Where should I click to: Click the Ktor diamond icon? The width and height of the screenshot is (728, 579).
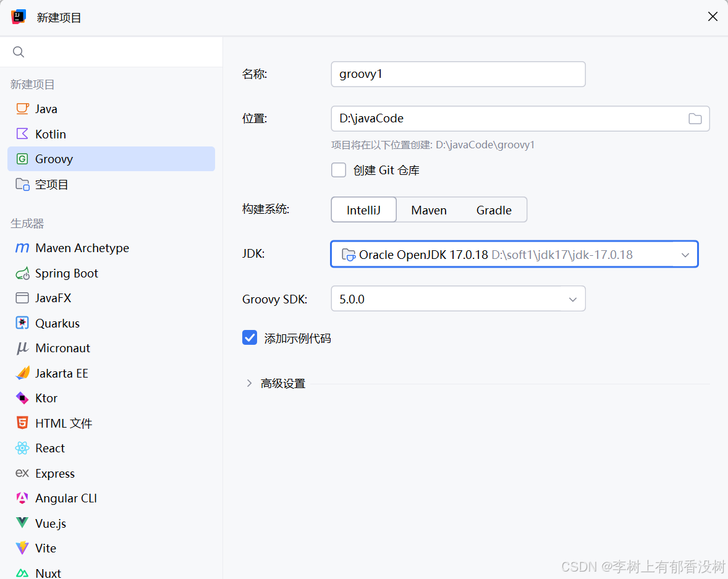pyautogui.click(x=22, y=398)
